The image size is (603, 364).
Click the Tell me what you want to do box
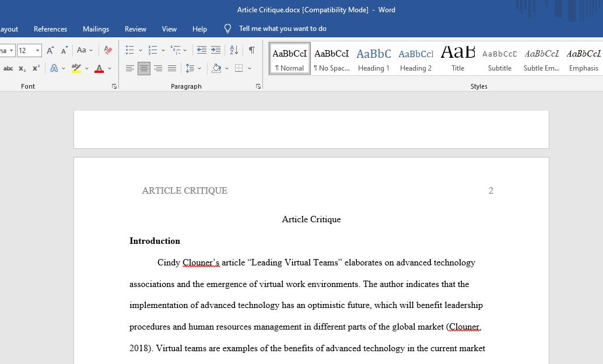tap(283, 29)
